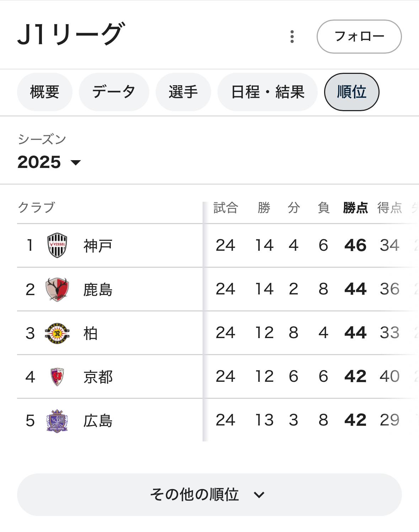Viewport: 419px width, 532px height.
Task: Expand その他の順位 to show more standings
Action: 209,495
